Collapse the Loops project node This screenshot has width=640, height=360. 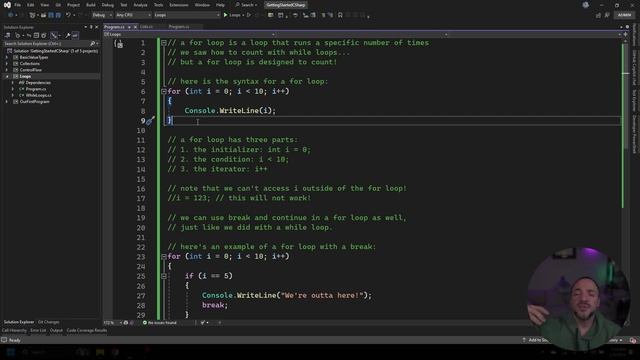(x=7, y=76)
